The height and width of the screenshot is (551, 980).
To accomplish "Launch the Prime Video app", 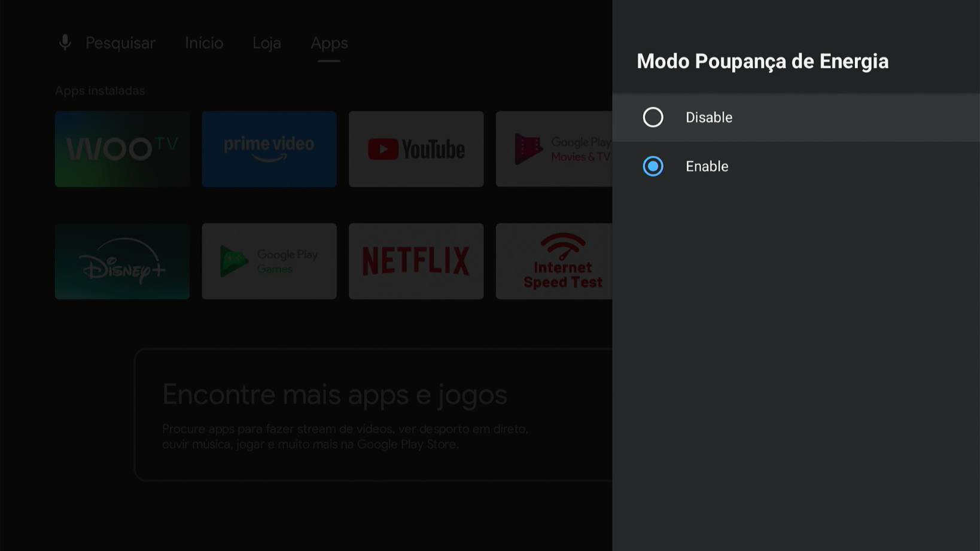I will click(269, 149).
